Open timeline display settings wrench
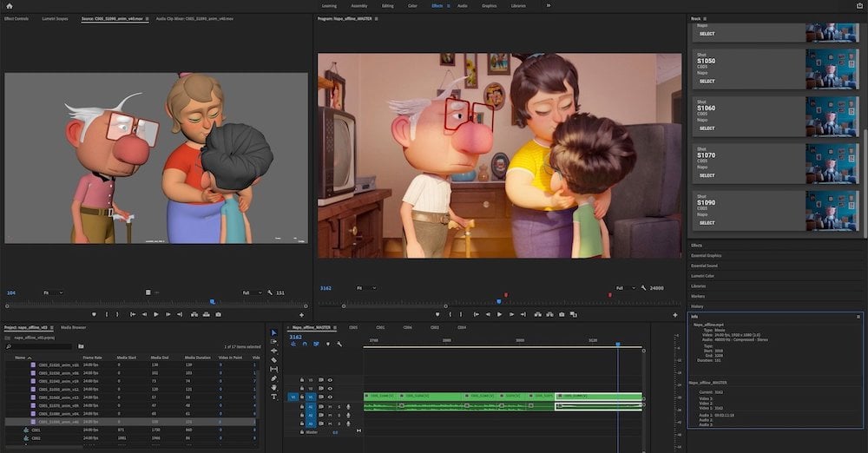 339,344
